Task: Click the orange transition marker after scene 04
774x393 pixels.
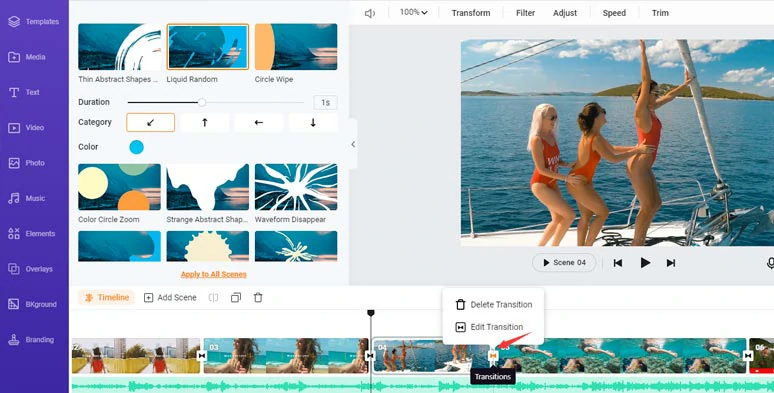Action: [493, 355]
